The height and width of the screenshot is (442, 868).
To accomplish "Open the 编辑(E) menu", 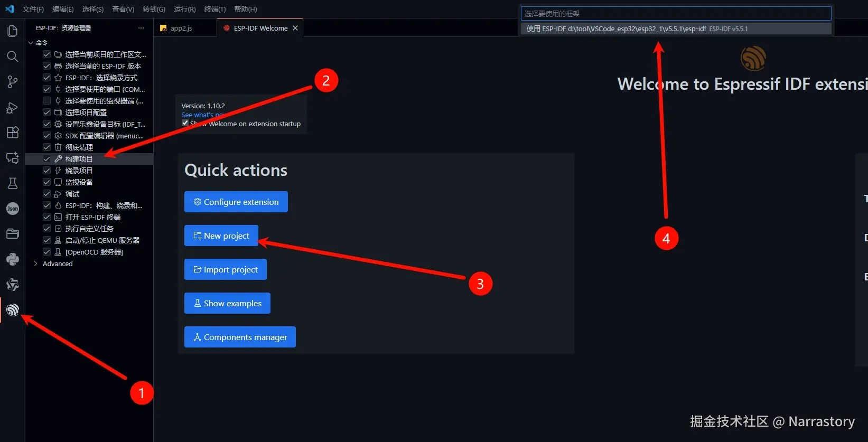I will [63, 9].
